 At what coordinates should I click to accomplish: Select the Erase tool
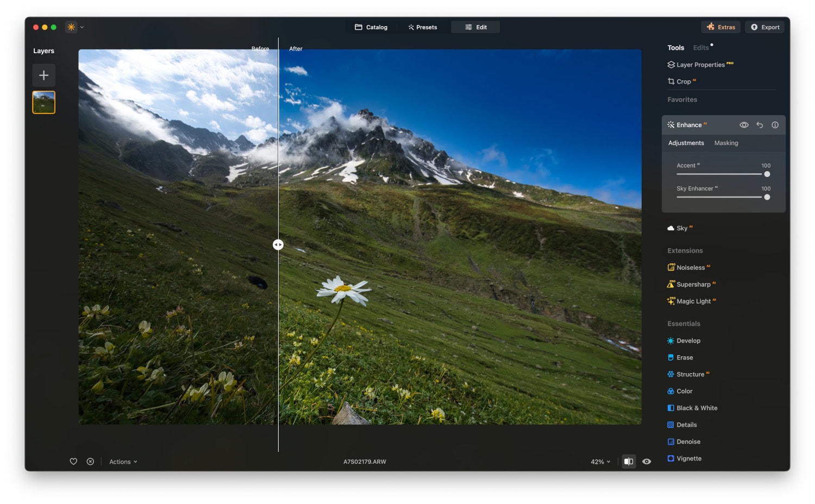coord(684,357)
